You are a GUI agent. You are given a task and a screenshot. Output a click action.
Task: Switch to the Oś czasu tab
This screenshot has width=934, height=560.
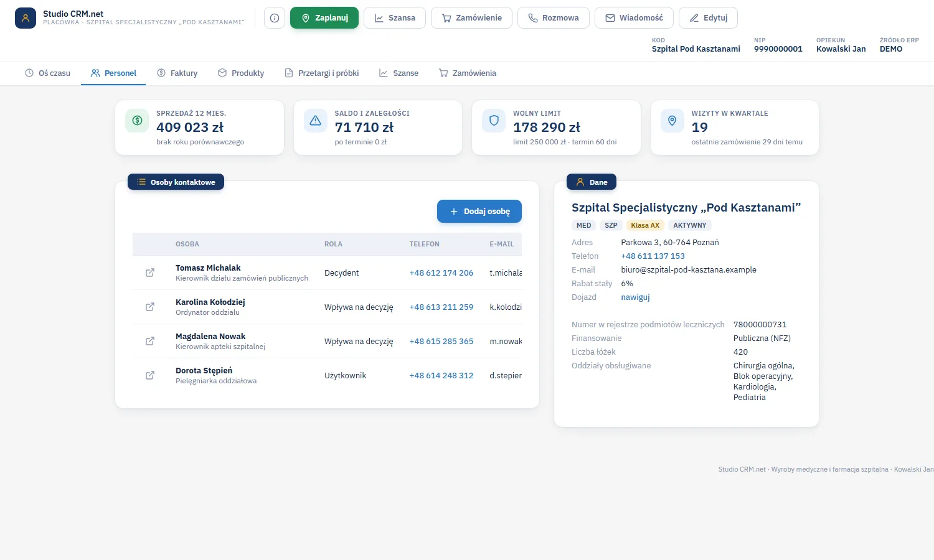[x=48, y=73]
